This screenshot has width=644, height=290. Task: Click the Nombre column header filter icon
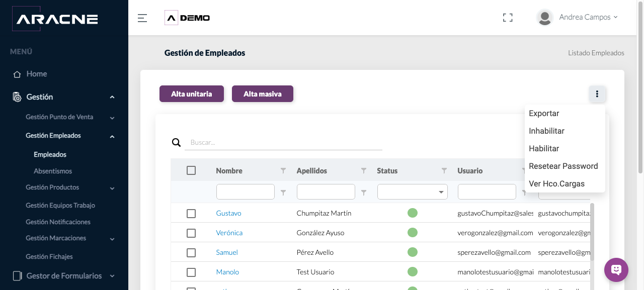coord(283,171)
